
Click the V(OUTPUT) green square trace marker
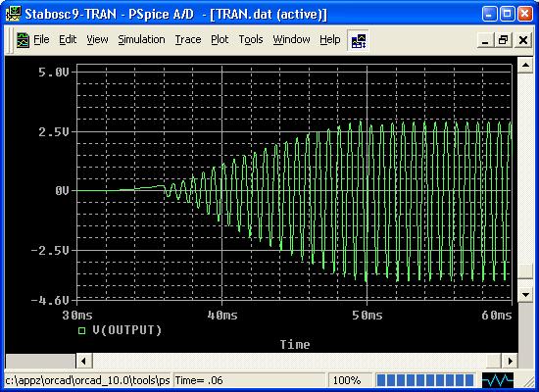[x=81, y=331]
